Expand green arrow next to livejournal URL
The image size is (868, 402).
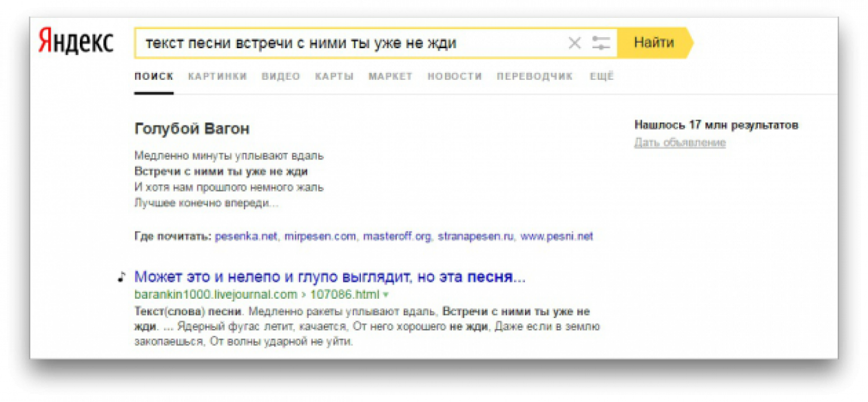point(386,294)
